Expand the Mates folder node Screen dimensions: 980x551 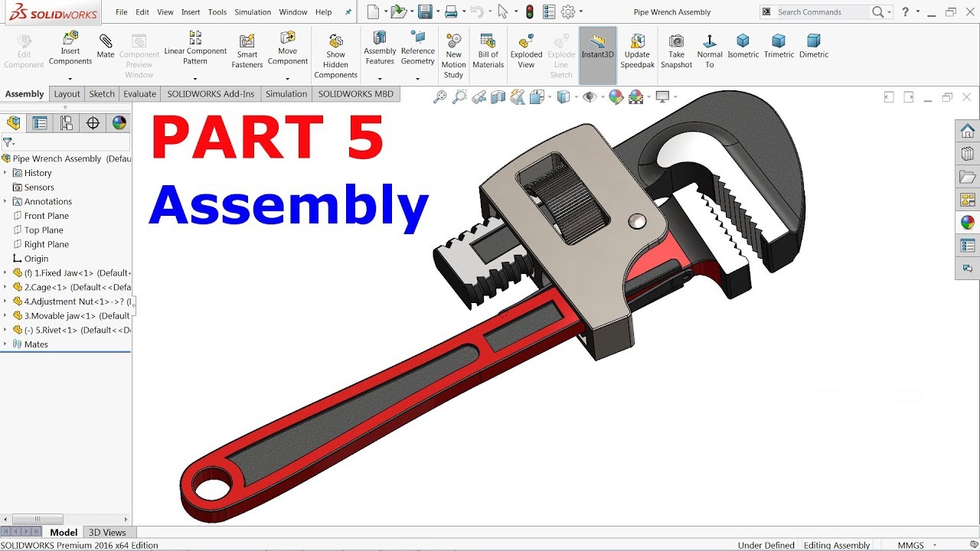tap(5, 344)
